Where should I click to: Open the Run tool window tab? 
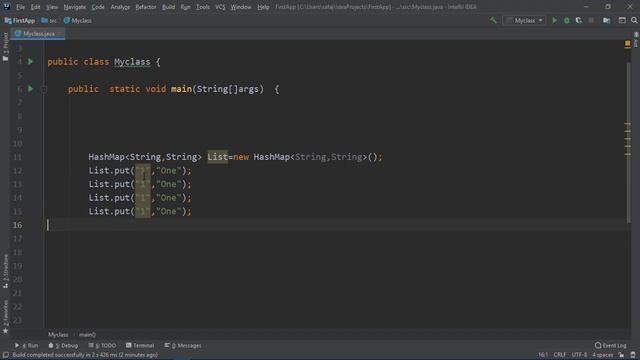point(27,346)
